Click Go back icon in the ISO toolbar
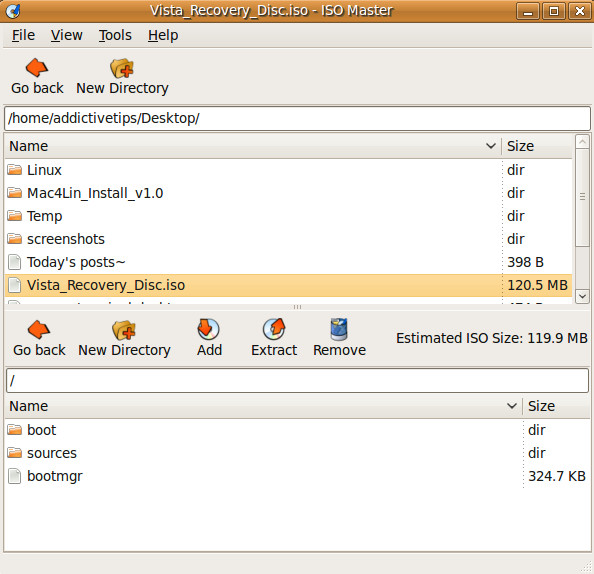The image size is (594, 574). click(x=39, y=330)
